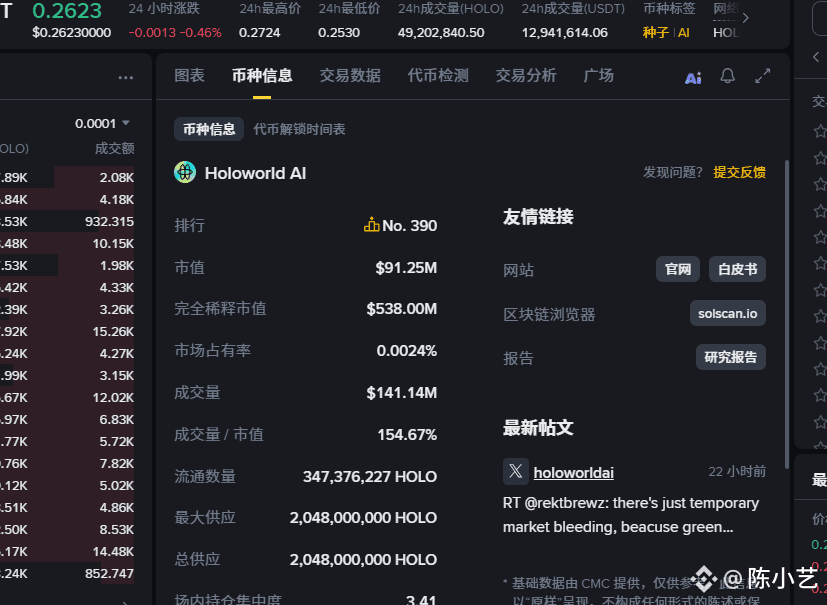
Task: Open the AI assistant icon
Action: click(x=693, y=78)
